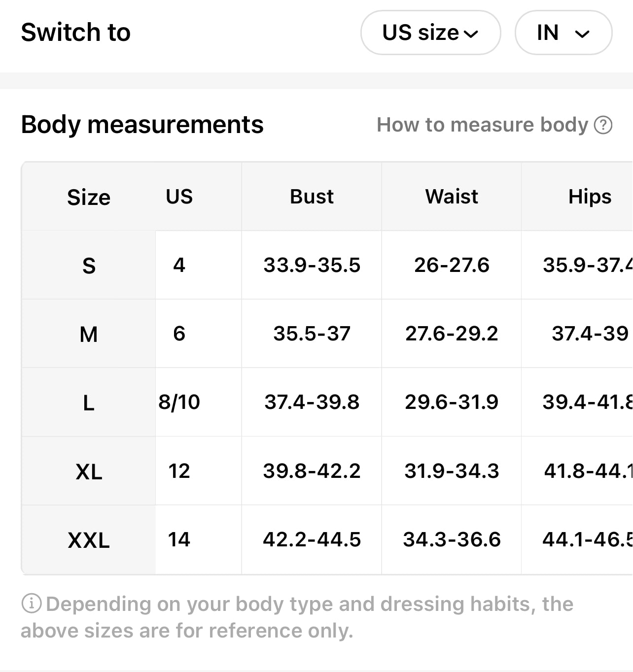Click the info icon beside the disclaimer
The height and width of the screenshot is (672, 633).
click(x=32, y=604)
